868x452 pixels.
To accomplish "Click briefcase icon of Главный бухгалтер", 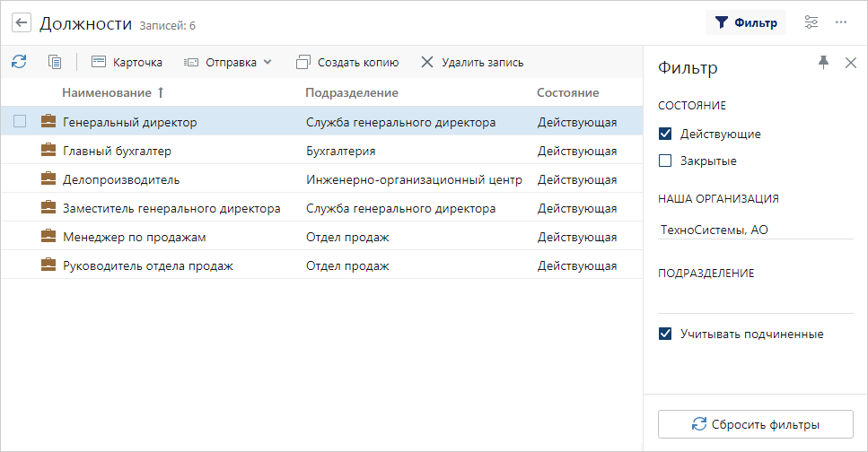I will [x=48, y=151].
